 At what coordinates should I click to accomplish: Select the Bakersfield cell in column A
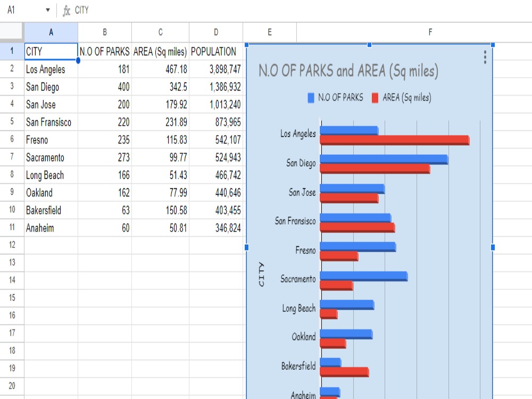[x=51, y=210]
